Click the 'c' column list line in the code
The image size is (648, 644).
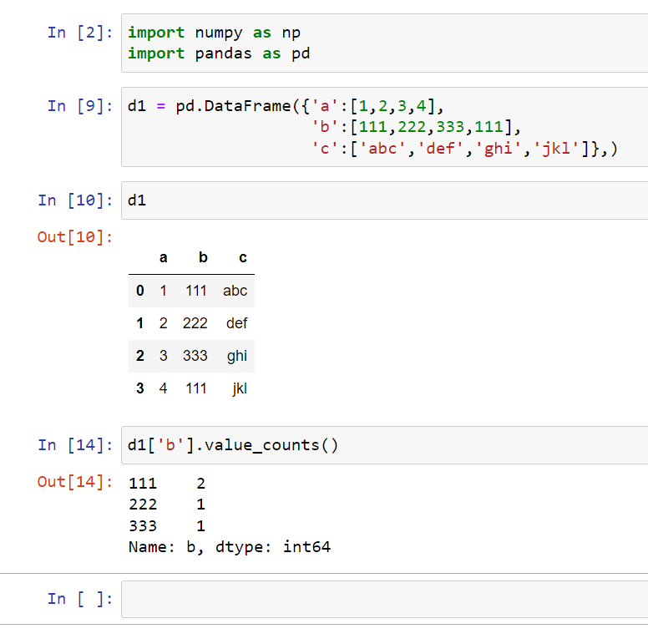(464, 149)
